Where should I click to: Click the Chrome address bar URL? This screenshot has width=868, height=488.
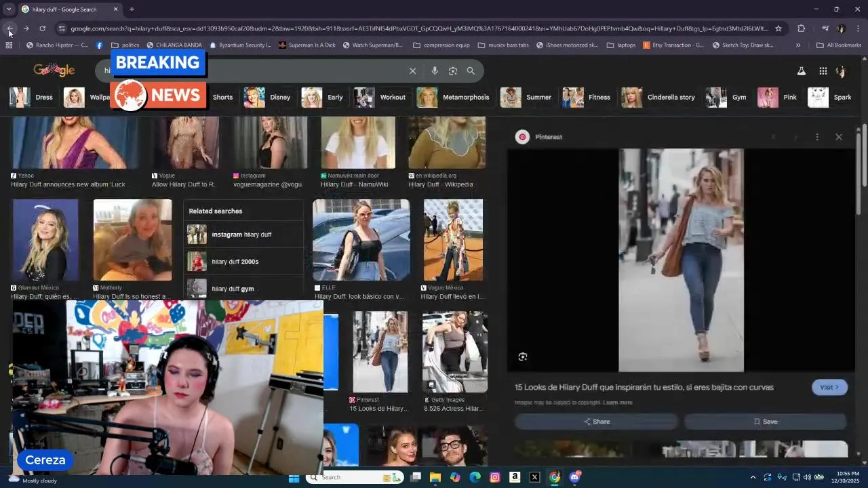tap(419, 28)
